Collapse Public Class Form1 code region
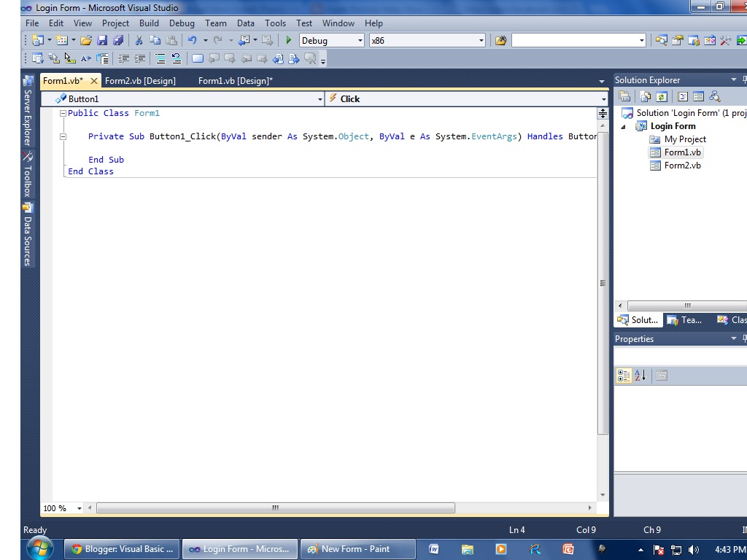747x560 pixels. [63, 113]
